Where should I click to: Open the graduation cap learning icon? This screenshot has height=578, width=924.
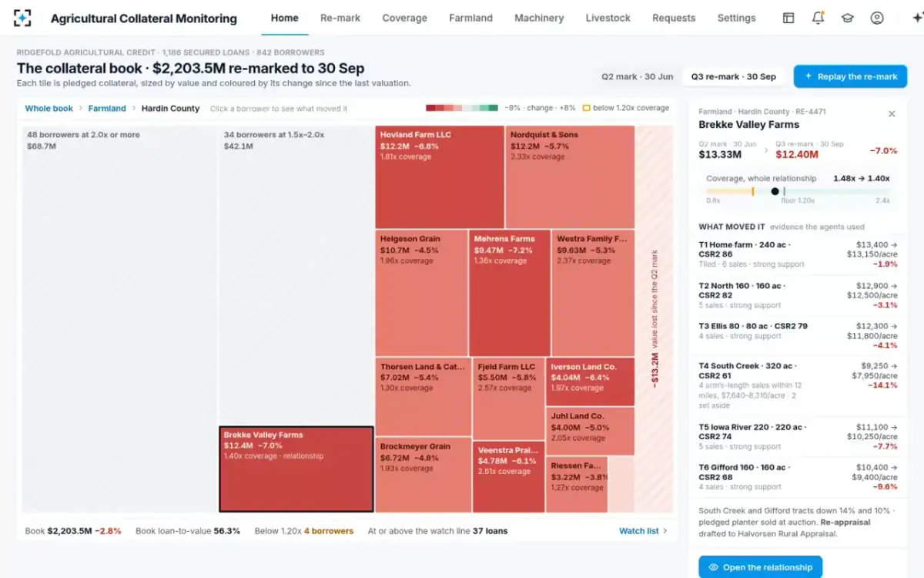848,18
